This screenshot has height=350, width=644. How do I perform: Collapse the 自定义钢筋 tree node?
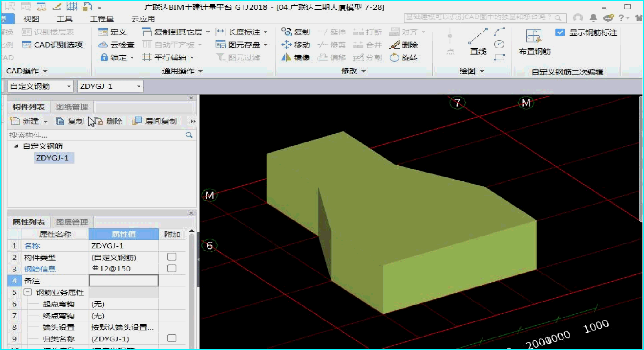16,146
